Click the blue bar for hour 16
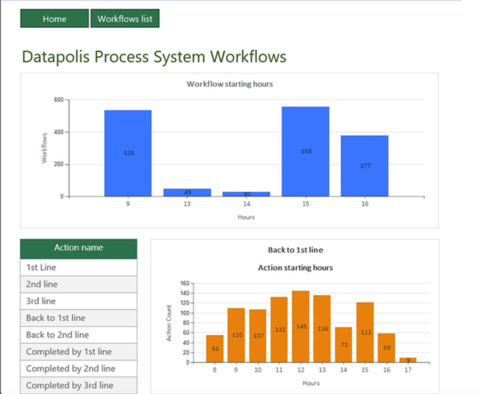 pyautogui.click(x=364, y=166)
